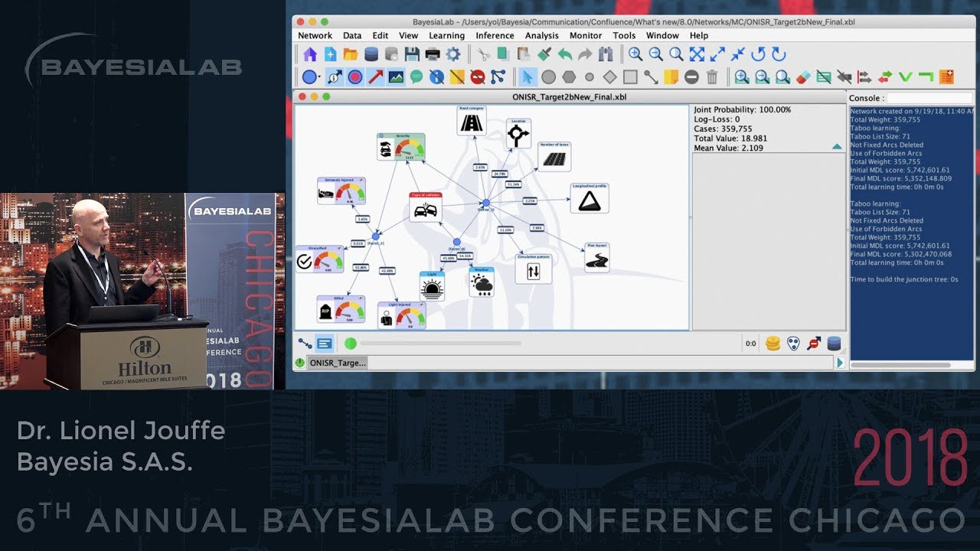Click the red eraser icon
980x551 pixels.
pyautogui.click(x=803, y=77)
